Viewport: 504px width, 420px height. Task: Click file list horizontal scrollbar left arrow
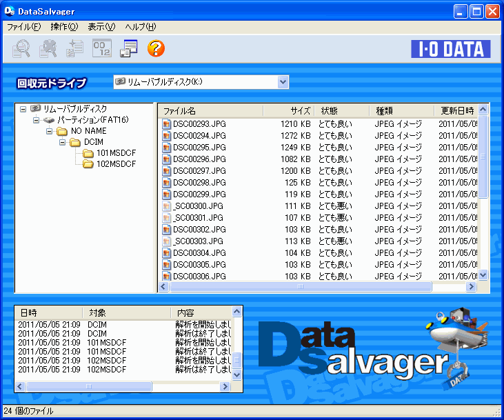[x=163, y=286]
